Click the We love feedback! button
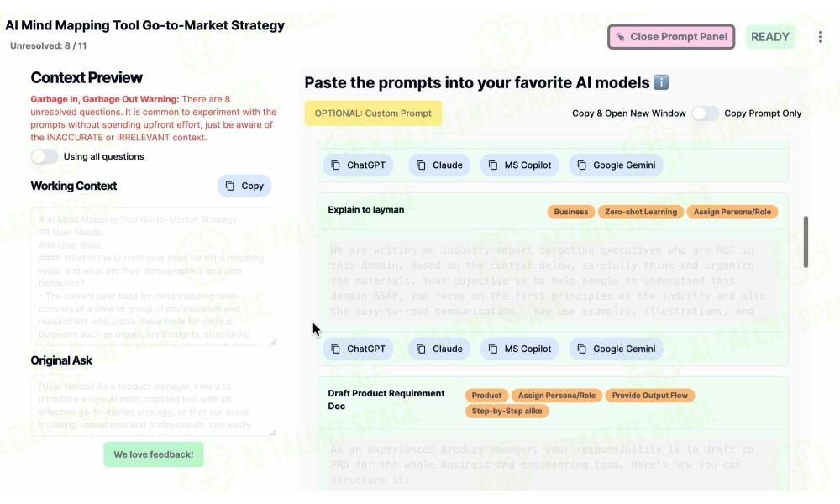The image size is (840, 504). coord(153,454)
